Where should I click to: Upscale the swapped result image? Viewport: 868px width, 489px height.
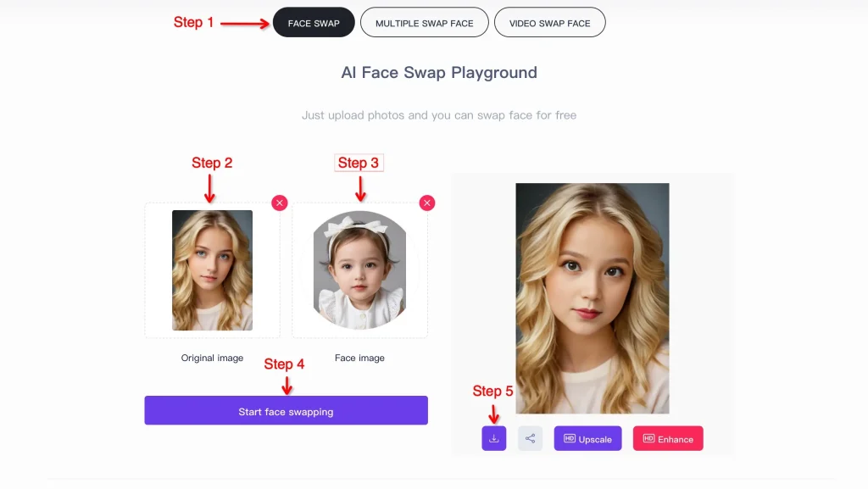(x=588, y=438)
